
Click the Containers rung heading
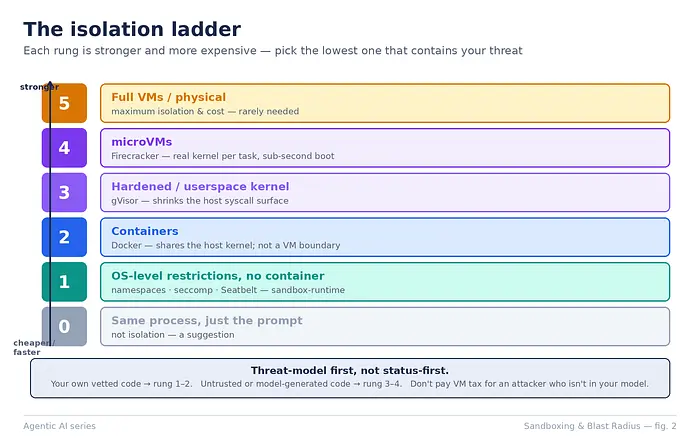pos(145,231)
